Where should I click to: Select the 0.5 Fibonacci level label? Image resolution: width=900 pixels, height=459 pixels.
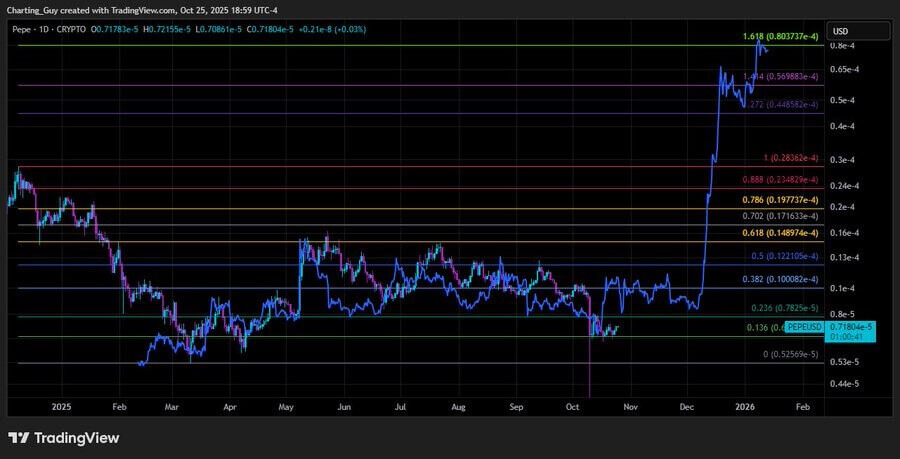point(785,256)
